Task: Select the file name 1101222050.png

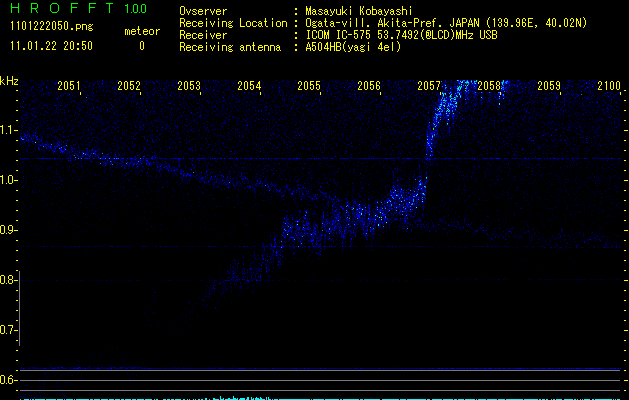Action: (52, 26)
